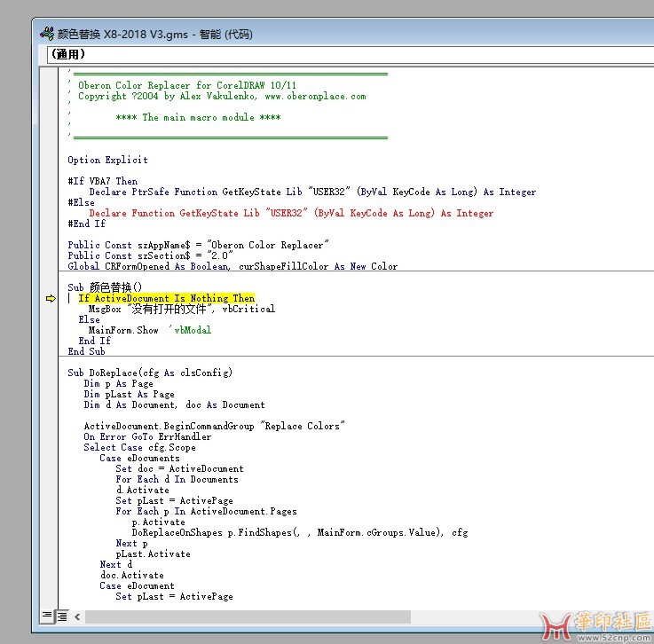
Task: Click the 'Dim d As Document, doc As Document' line
Action: [174, 405]
